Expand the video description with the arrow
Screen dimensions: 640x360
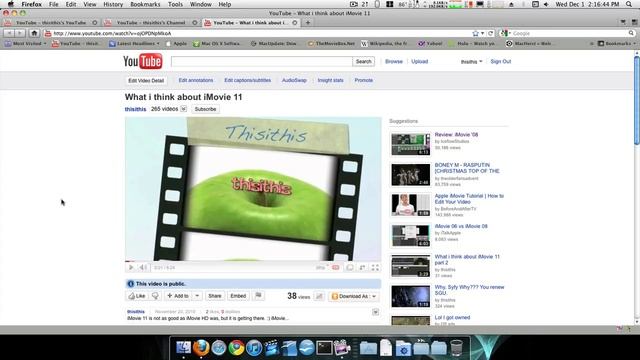(376, 312)
